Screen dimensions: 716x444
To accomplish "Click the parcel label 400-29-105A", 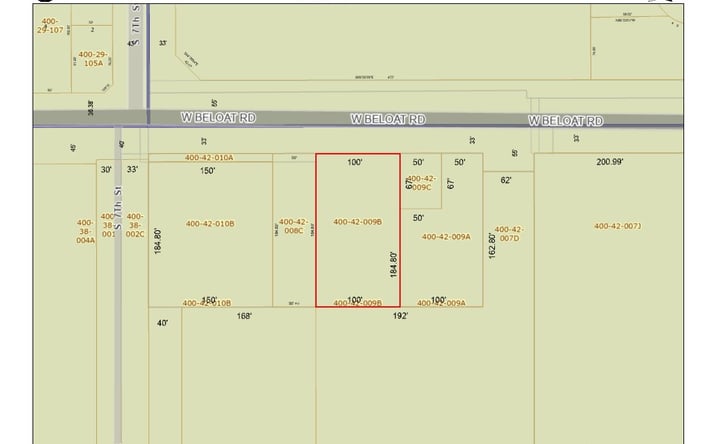I will pos(93,59).
